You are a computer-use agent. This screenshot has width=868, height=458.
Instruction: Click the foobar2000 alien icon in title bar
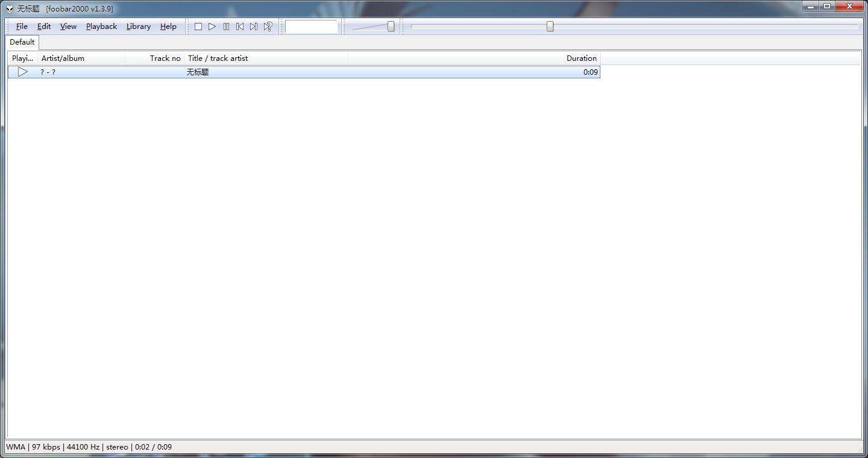[x=10, y=8]
